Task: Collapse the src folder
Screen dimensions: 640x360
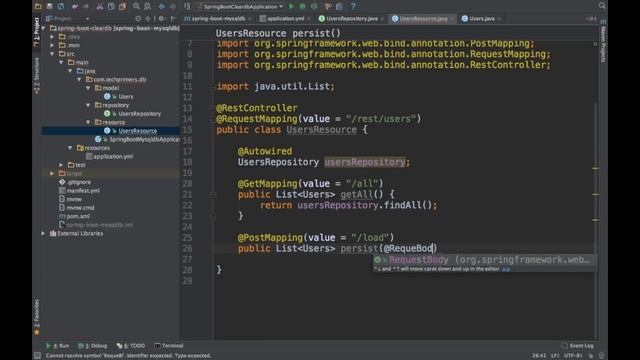Action: (x=52, y=54)
